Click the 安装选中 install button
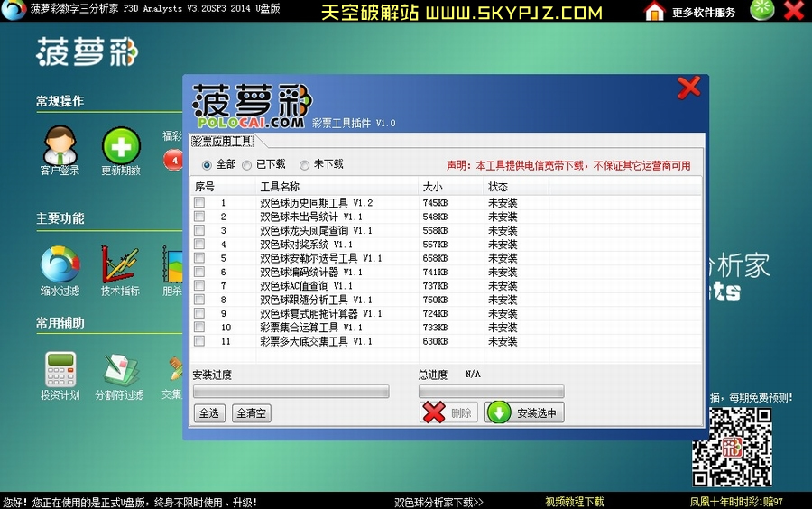Screen dimensions: 812x509 pyautogui.click(x=524, y=413)
